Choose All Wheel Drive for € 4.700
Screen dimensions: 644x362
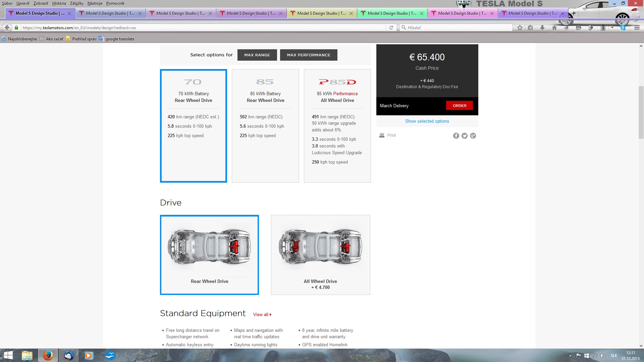point(321,255)
